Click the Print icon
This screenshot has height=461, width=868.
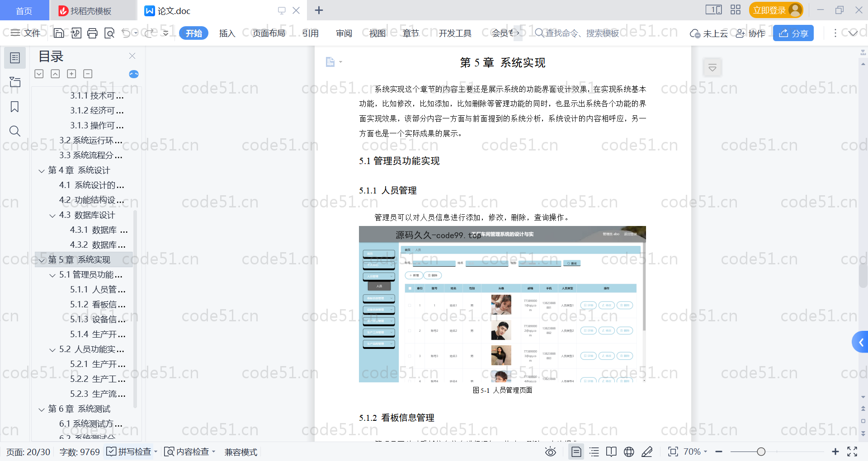92,33
